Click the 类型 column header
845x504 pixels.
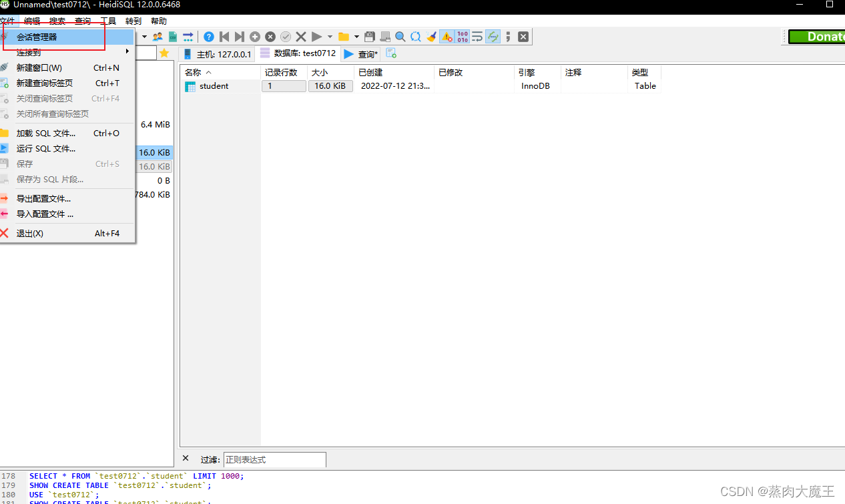[x=644, y=72]
